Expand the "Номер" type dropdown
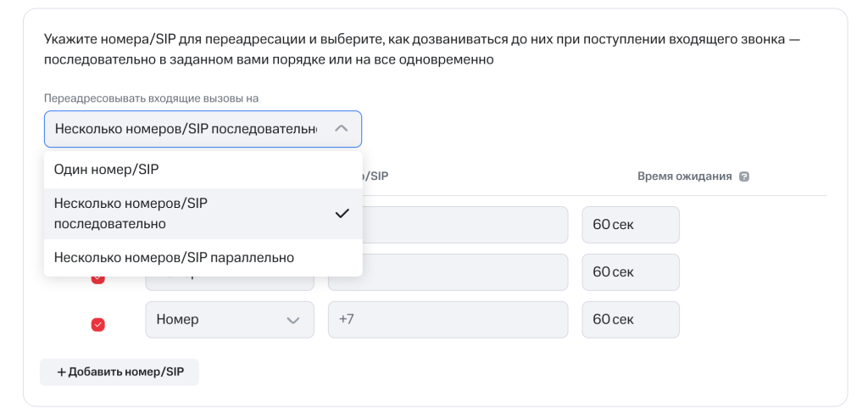Image resolution: width=868 pixels, height=420 pixels. [x=230, y=320]
